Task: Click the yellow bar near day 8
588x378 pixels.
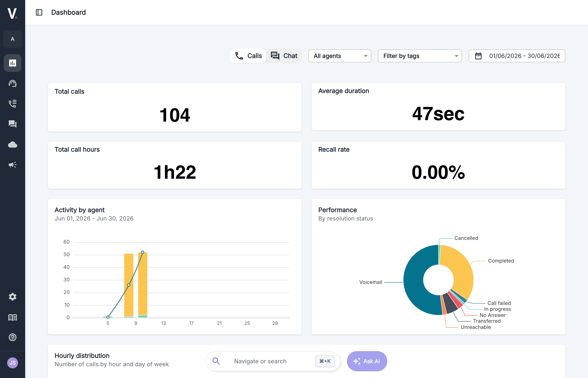Action: [x=129, y=285]
